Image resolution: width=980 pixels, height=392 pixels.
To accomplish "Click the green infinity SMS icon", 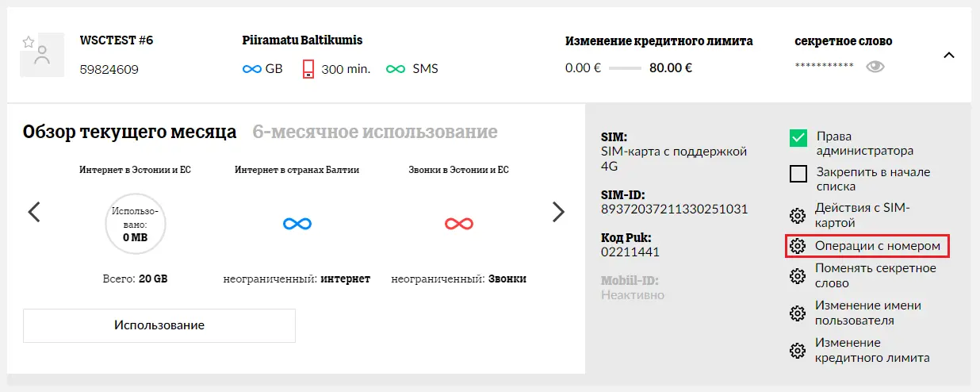I will tap(396, 69).
